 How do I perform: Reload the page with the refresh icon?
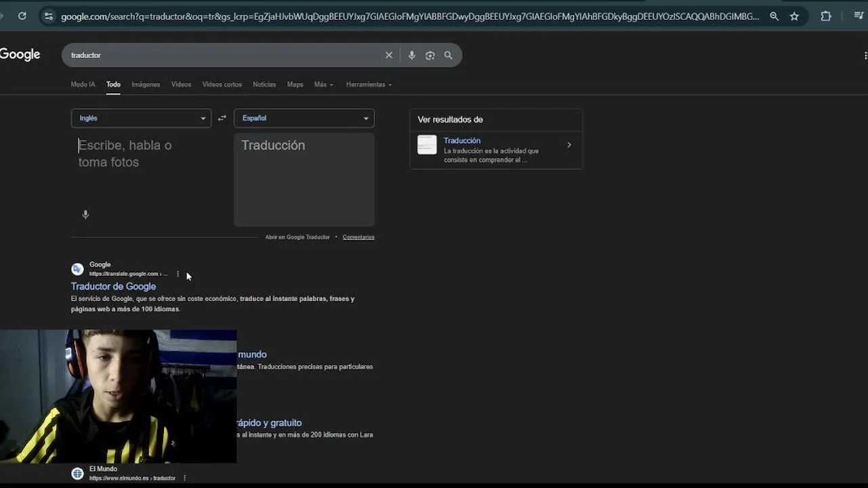point(22,16)
